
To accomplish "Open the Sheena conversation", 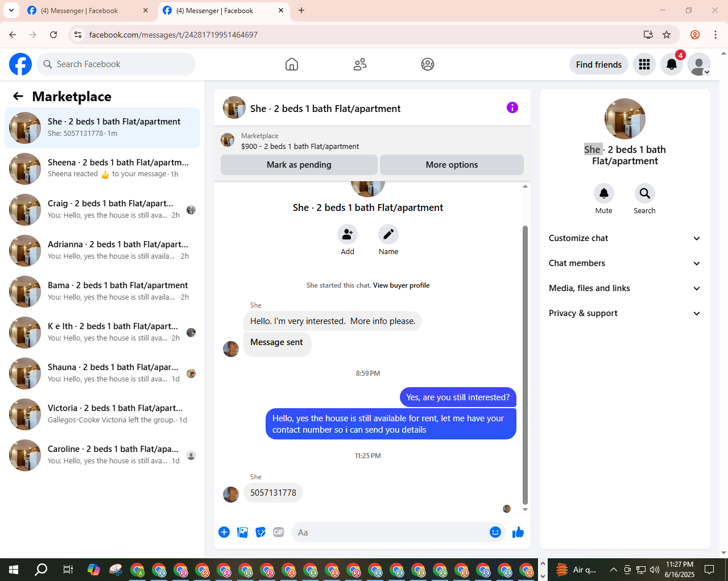I will [102, 169].
